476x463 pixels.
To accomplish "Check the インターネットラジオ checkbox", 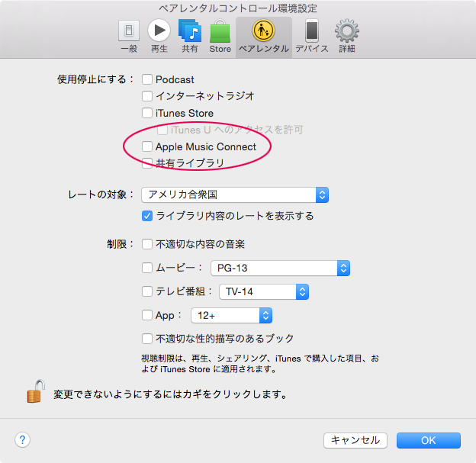I will pyautogui.click(x=147, y=96).
